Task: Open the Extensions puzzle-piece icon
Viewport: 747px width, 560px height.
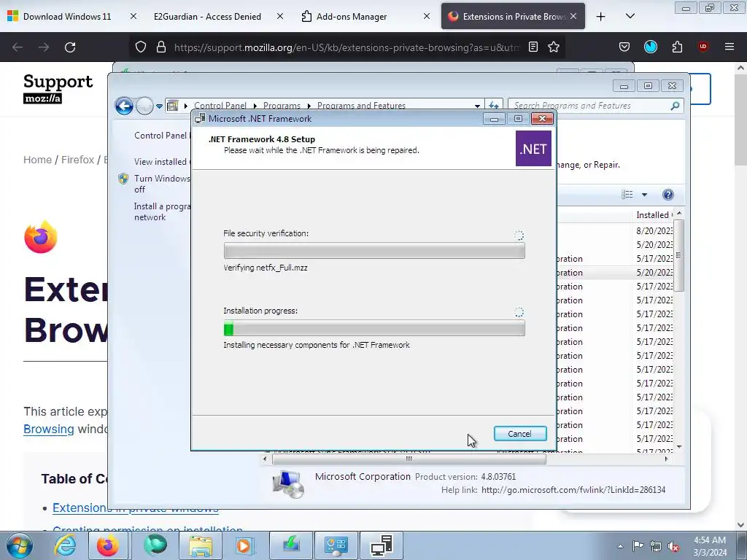Action: [x=677, y=47]
